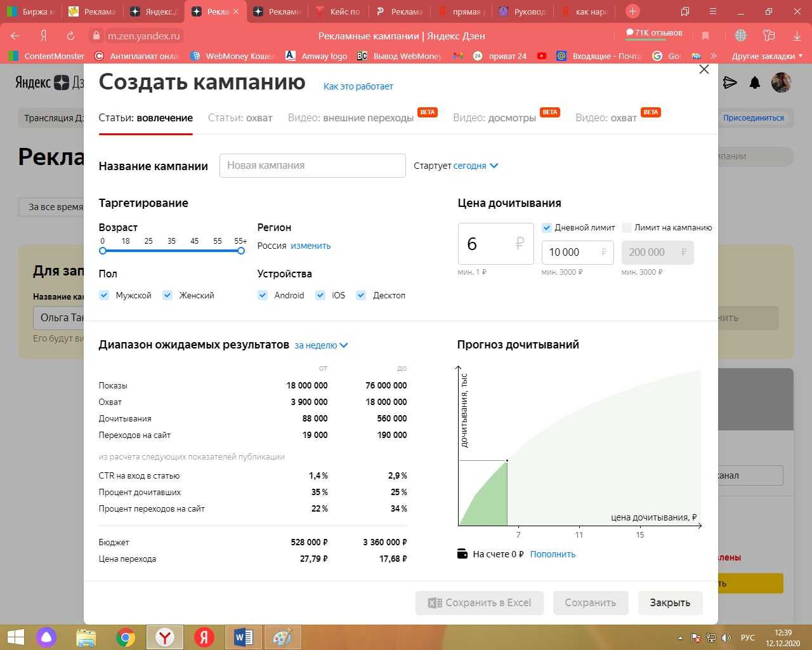Viewport: 812px width, 650px height.
Task: Uncheck the Android device checkbox
Action: pos(263,295)
